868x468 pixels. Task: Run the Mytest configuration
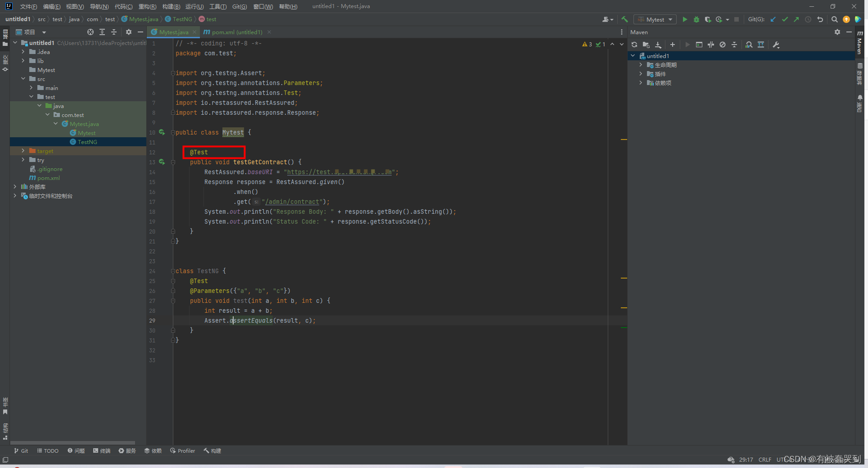click(x=685, y=19)
